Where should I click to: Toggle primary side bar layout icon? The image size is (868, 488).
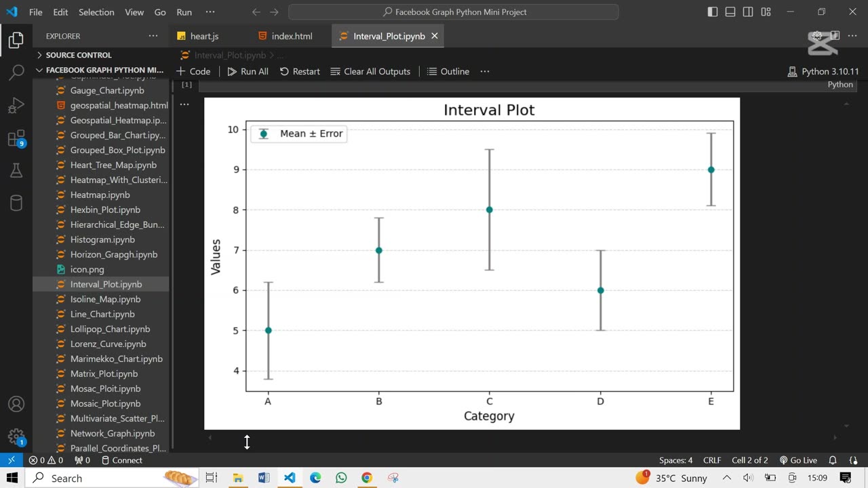point(713,12)
